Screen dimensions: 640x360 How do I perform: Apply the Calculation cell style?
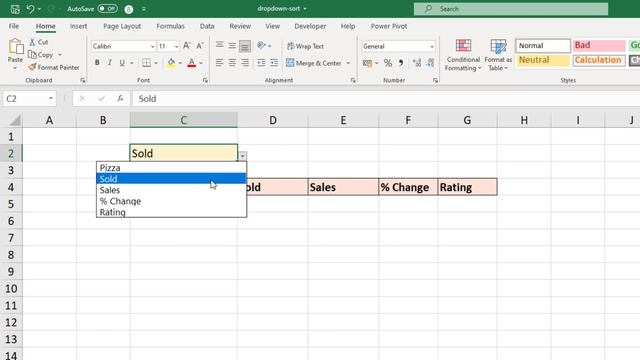tap(599, 60)
